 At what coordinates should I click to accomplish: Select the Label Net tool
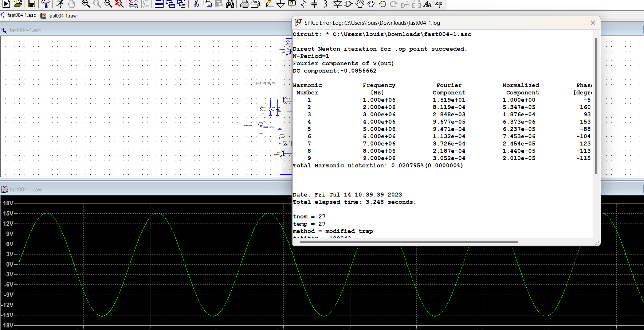pyautogui.click(x=292, y=4)
